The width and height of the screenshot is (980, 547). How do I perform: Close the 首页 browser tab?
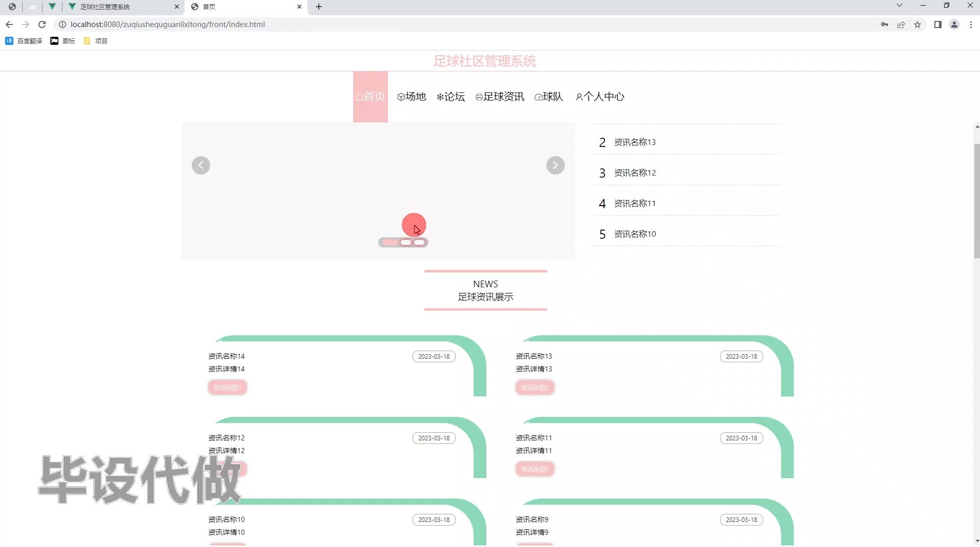click(x=299, y=7)
